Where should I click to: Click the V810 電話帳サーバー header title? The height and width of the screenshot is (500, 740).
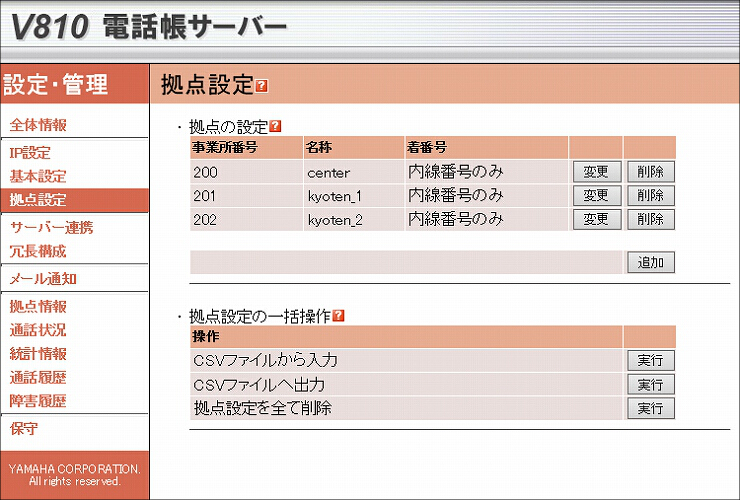pos(148,26)
